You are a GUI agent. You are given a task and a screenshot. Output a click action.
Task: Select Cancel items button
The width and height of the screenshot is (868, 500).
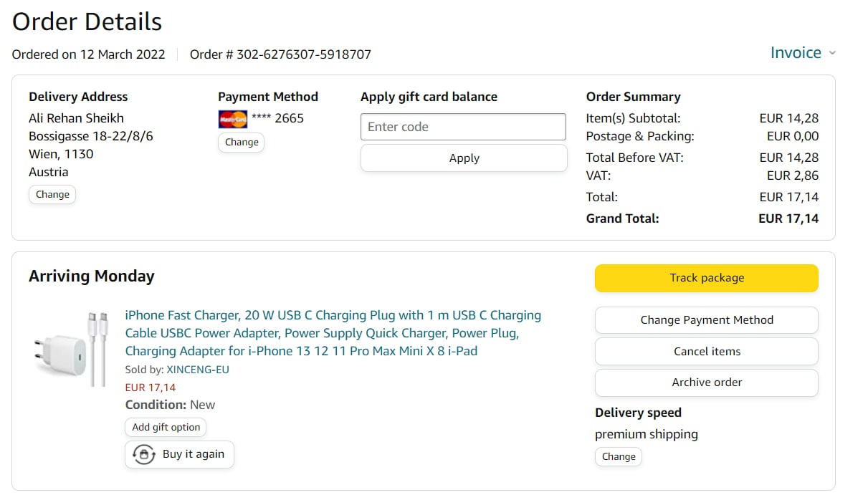706,351
